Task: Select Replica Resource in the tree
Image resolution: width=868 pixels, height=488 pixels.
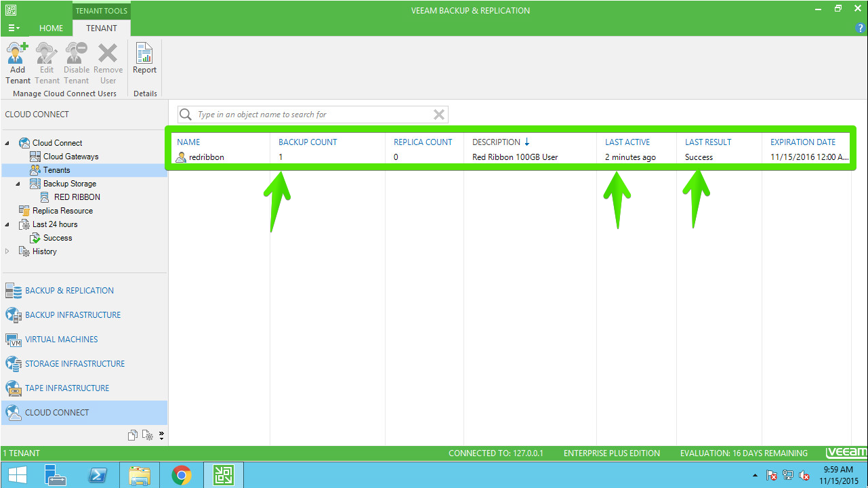Action: (x=63, y=211)
